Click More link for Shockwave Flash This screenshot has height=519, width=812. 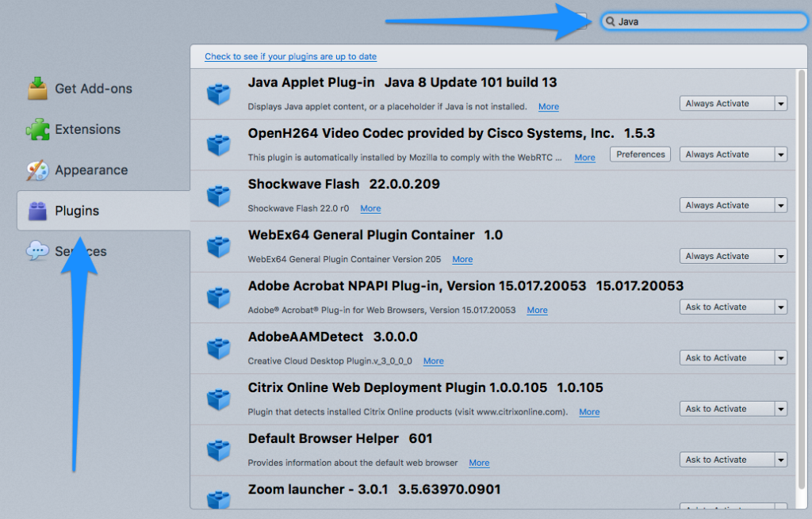[370, 208]
